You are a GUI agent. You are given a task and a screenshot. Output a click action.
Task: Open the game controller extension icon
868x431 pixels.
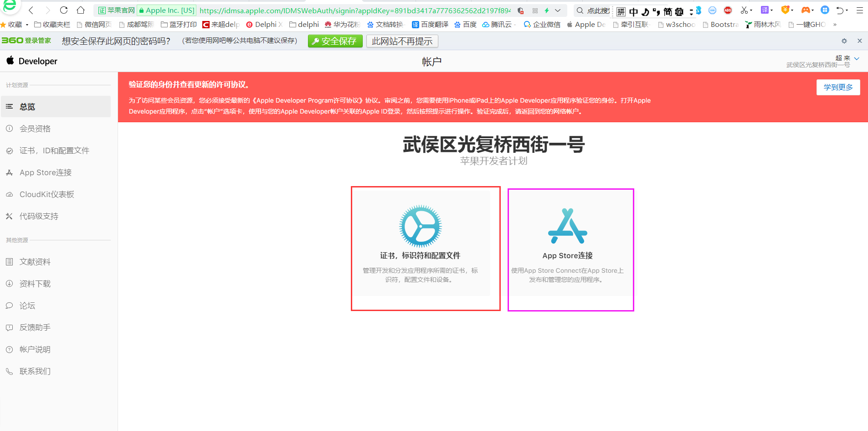(806, 10)
